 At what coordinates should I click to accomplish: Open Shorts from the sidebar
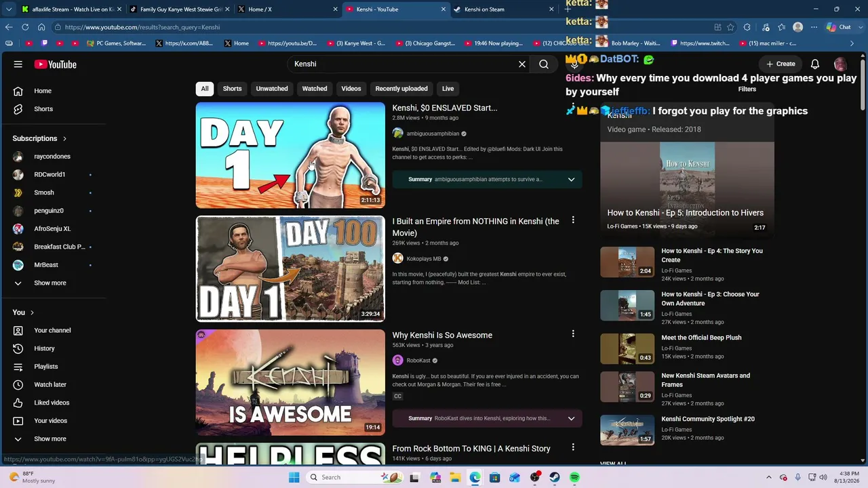pos(43,109)
